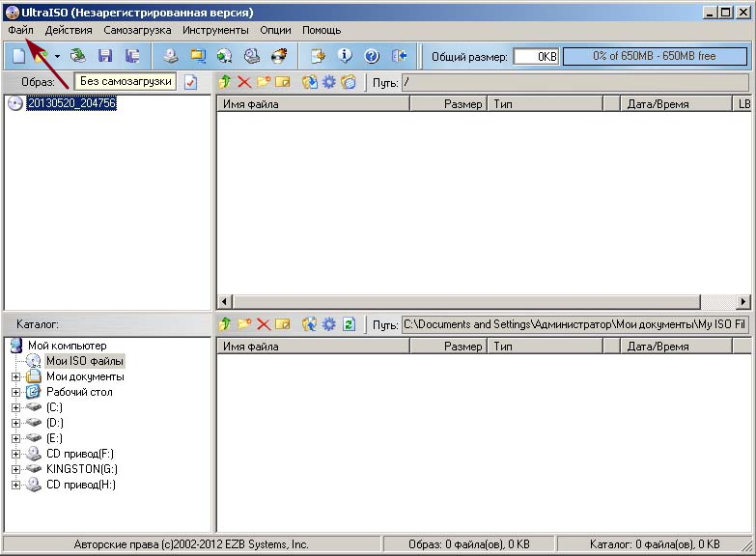Viewport: 756px width, 556px height.
Task: Open the Инструменты menu
Action: (215, 30)
